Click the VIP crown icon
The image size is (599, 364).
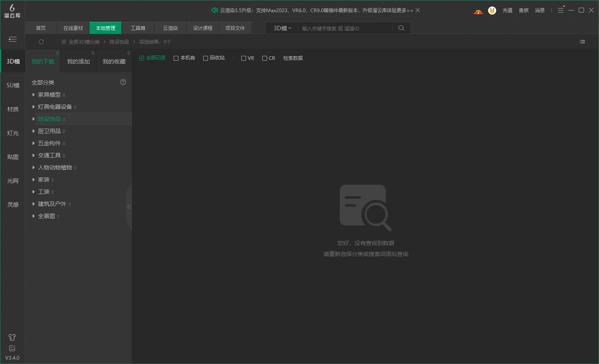[478, 11]
